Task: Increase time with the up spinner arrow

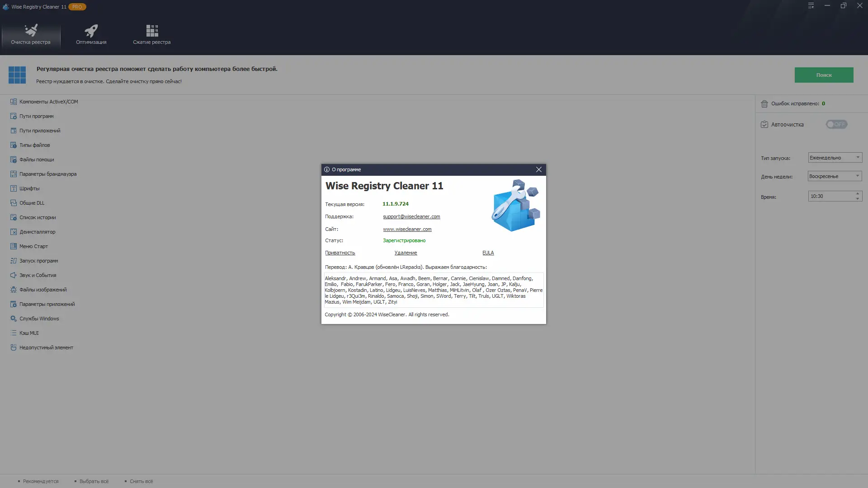Action: pyautogui.click(x=858, y=193)
